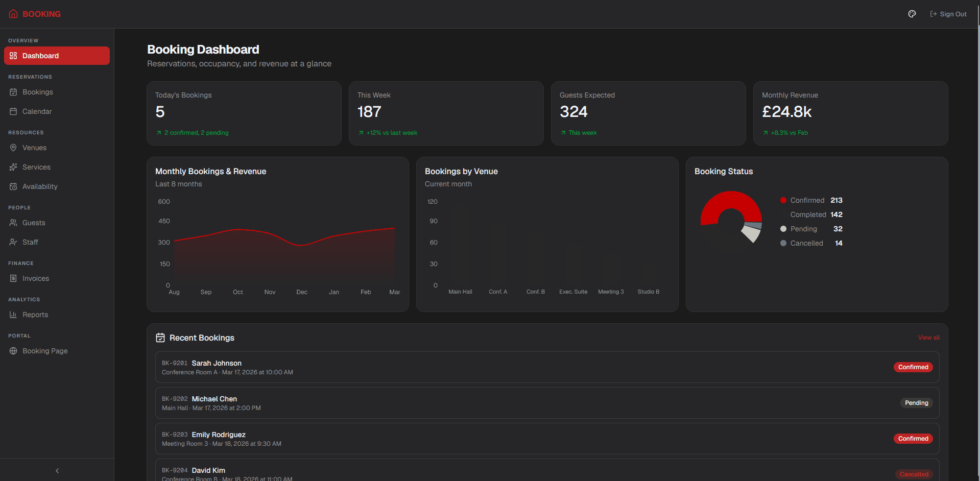Viewport: 980px width, 481px height.
Task: Click the Mar label on revenue chart
Action: [395, 292]
